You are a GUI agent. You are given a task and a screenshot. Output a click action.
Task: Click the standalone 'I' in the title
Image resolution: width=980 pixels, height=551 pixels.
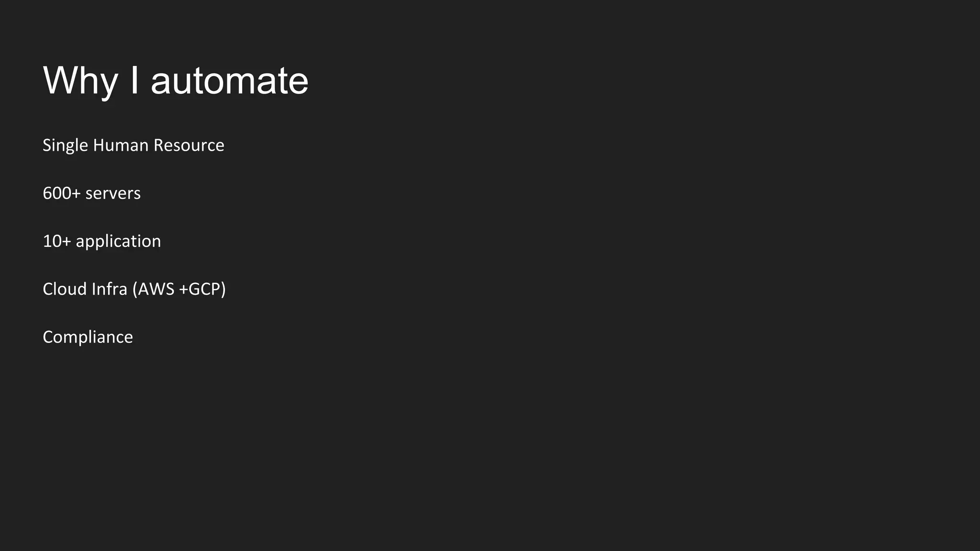[134, 80]
